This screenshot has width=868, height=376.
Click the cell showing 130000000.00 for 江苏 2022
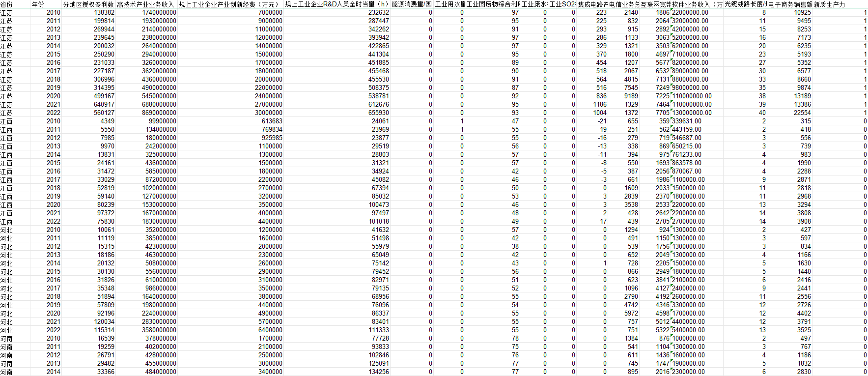pos(692,113)
